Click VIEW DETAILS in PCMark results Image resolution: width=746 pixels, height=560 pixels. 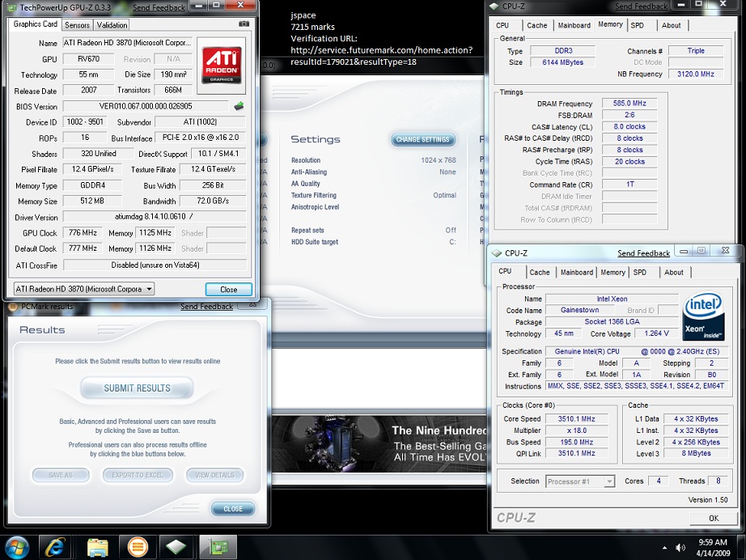pyautogui.click(x=214, y=475)
